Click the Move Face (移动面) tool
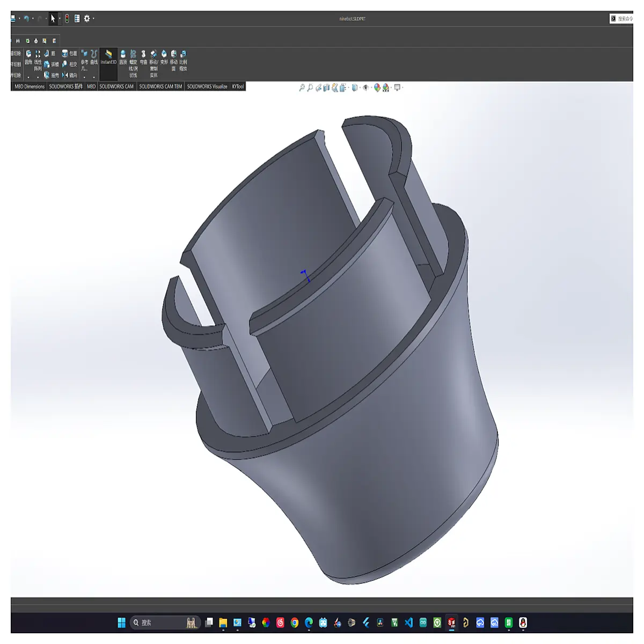The width and height of the screenshot is (644, 644). (x=173, y=61)
